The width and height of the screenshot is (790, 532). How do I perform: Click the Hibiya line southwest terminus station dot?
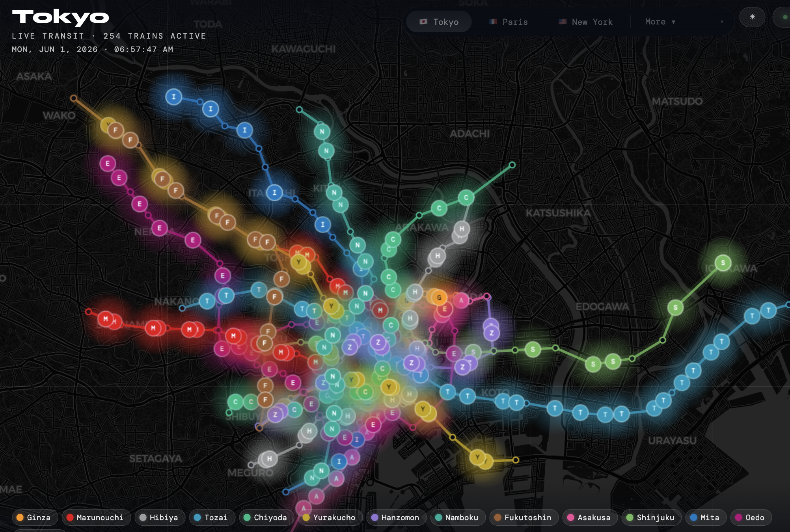coord(251,465)
